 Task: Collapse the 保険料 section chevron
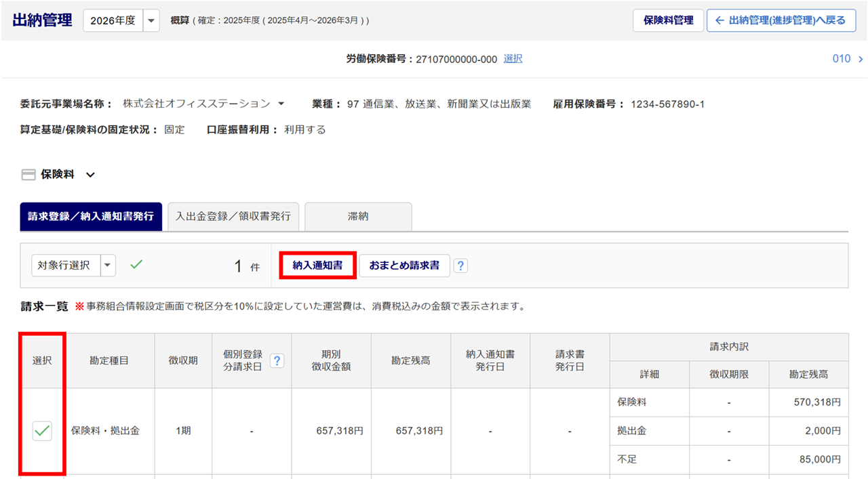(90, 175)
